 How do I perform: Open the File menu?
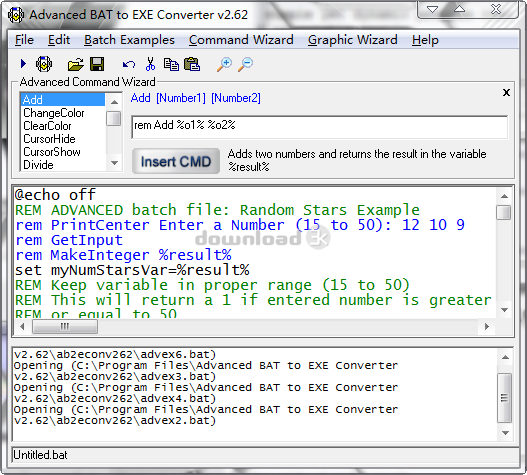(24, 40)
